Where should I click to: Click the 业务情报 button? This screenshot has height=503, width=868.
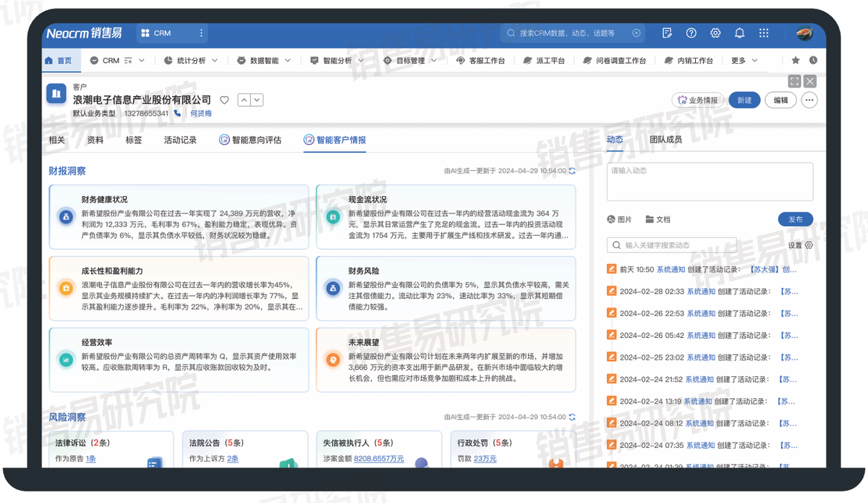coord(698,100)
